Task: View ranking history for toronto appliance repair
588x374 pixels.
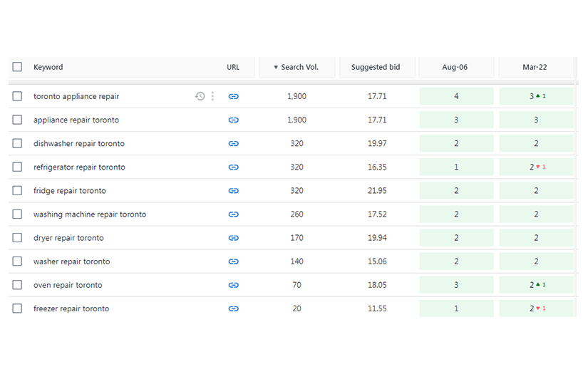Action: (200, 96)
